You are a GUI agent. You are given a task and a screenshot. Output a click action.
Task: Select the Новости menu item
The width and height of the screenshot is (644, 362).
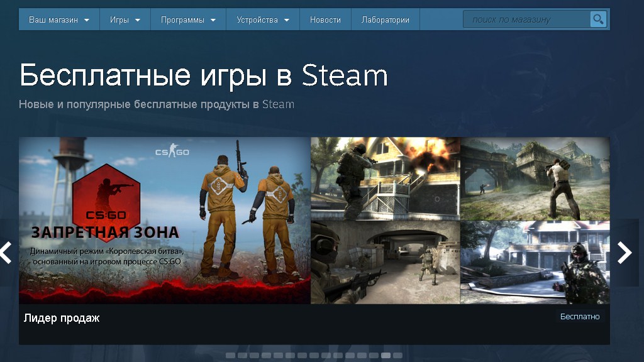point(325,19)
